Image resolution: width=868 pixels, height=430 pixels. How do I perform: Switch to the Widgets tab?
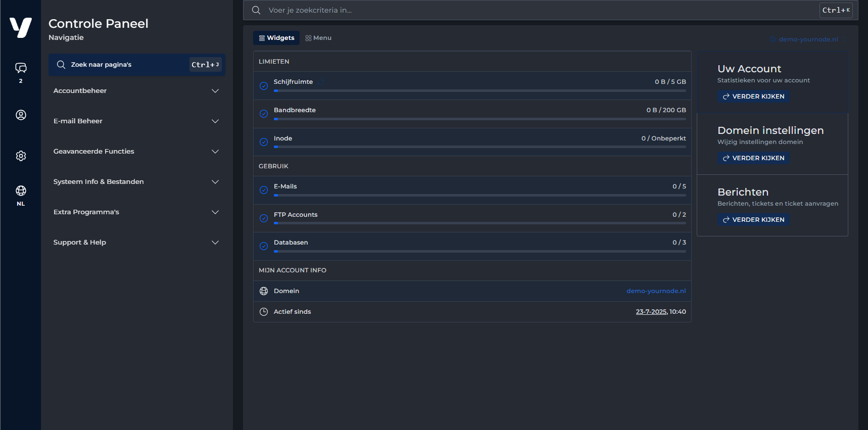pyautogui.click(x=276, y=38)
